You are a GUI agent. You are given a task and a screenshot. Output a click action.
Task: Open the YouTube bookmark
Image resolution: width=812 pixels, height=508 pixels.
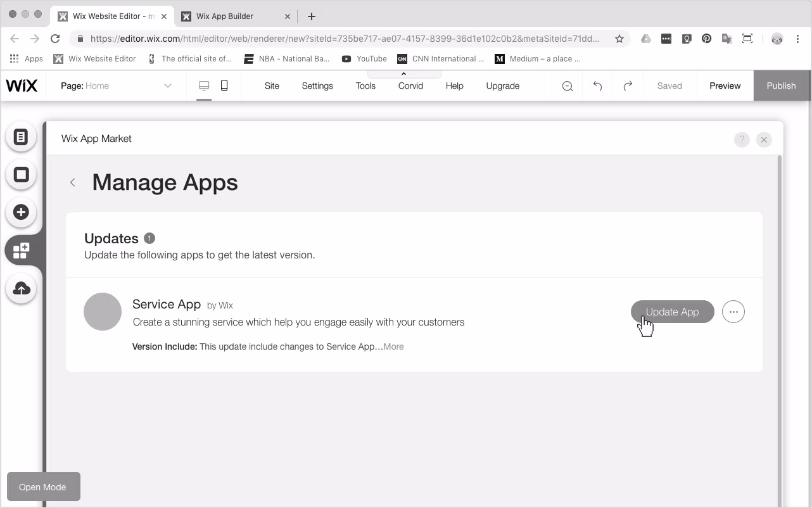click(364, 59)
